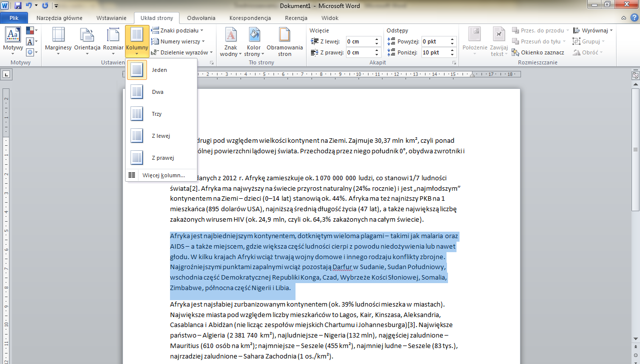Image resolution: width=640 pixels, height=364 pixels.
Task: Click the Undo arrow in quick access toolbar
Action: point(28,5)
